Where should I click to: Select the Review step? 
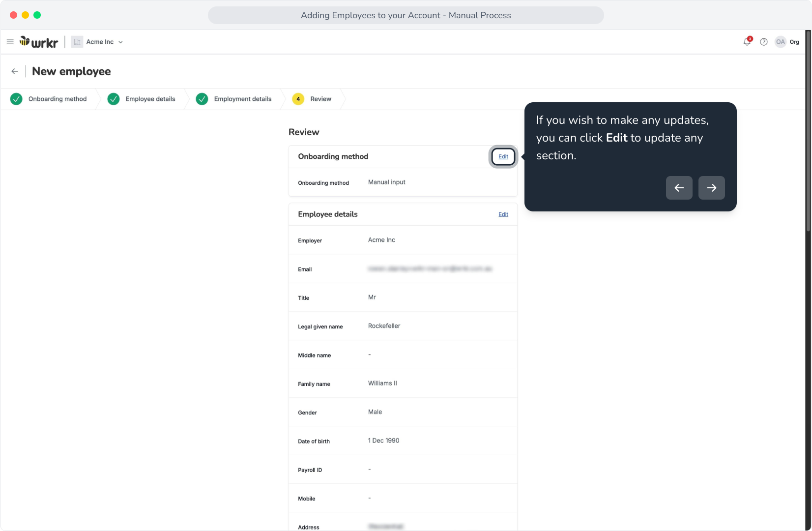point(312,99)
